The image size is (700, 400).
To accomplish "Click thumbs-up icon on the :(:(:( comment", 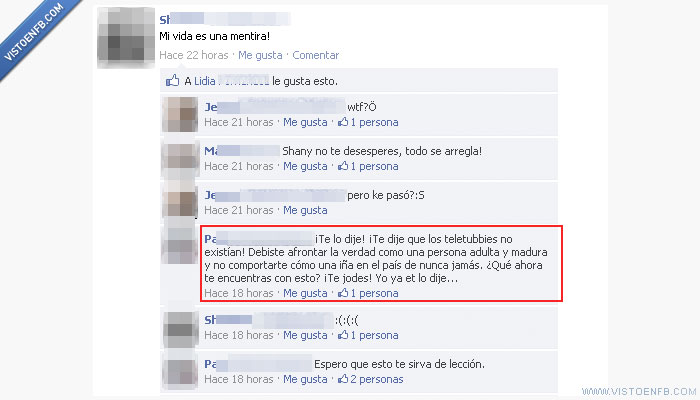I will 343,335.
